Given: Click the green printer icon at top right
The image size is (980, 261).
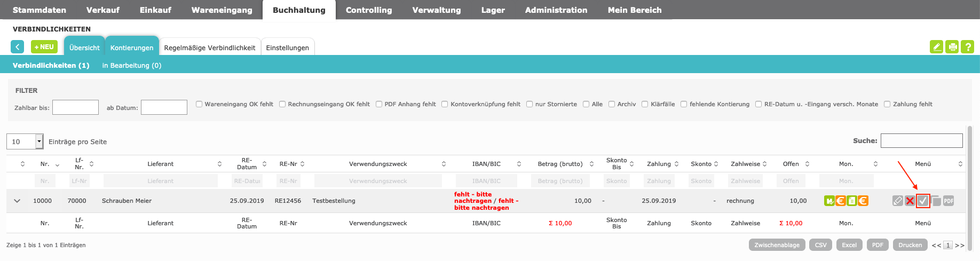Looking at the screenshot, I should 952,47.
